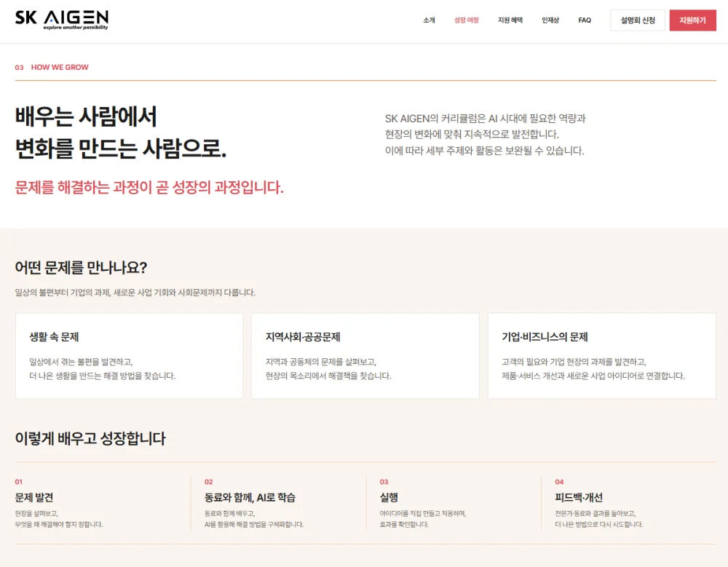Image resolution: width=728 pixels, height=567 pixels.
Task: Click the HOW WE GROW section label
Action: click(x=60, y=68)
